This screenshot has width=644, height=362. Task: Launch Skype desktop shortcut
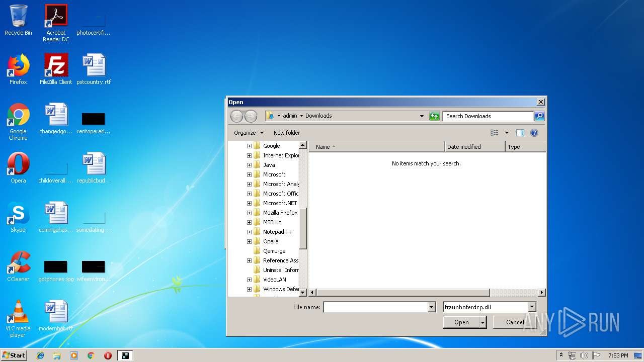point(18,217)
